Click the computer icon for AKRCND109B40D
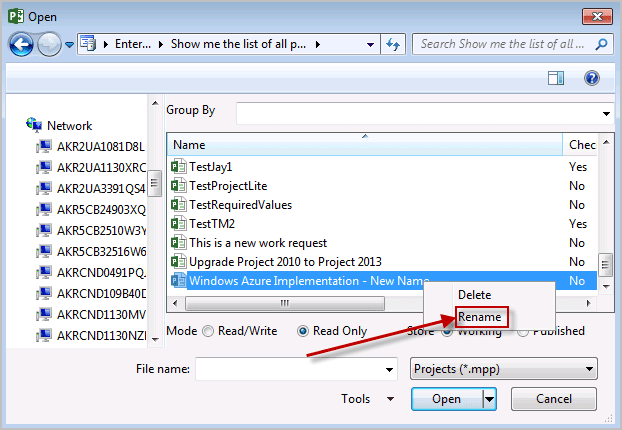The image size is (622, 430). [44, 294]
